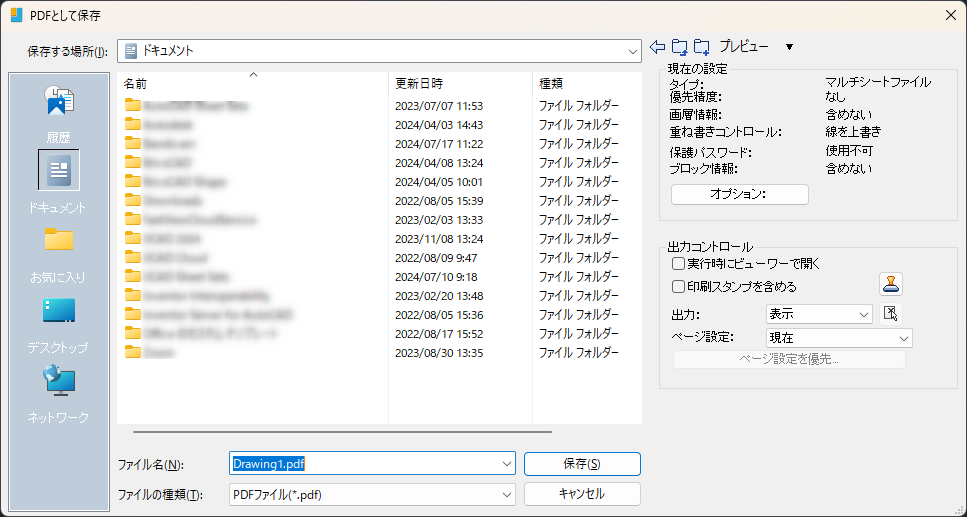967x517 pixels.
Task: Create a new folder using toolbar icon
Action: 701,47
